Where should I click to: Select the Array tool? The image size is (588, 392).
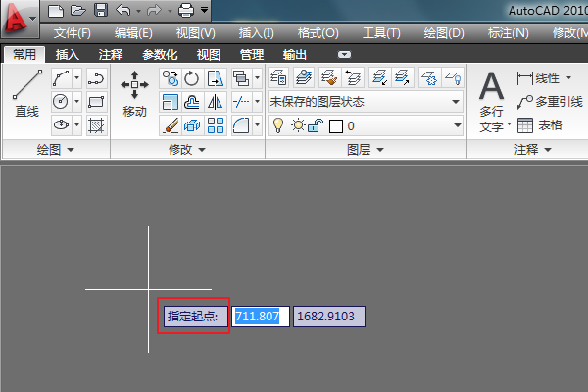[216, 124]
